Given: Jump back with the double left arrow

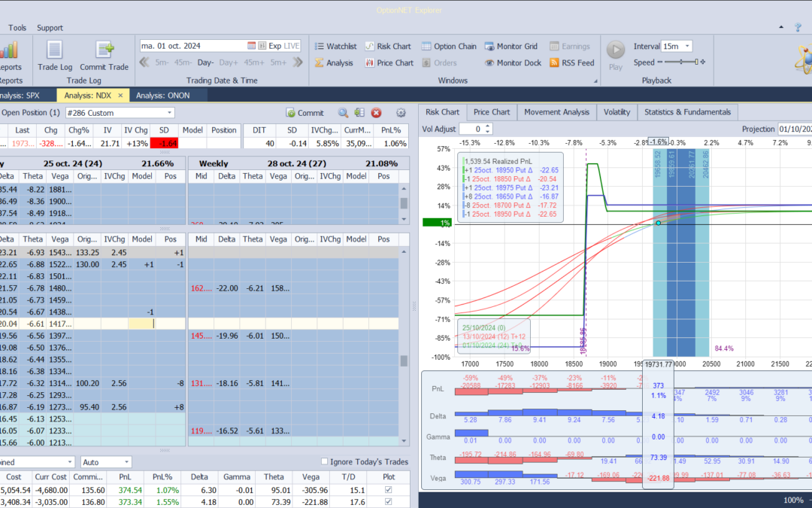Looking at the screenshot, I should point(144,62).
